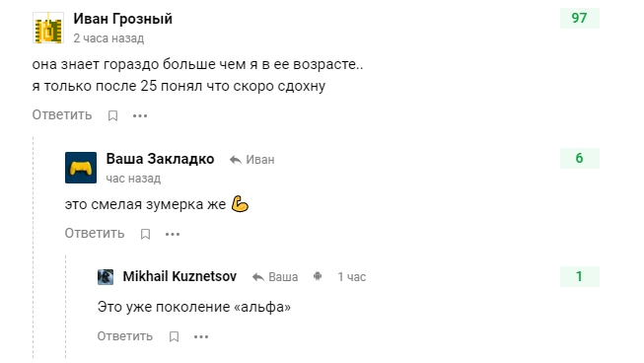Open Ваша Закладко's gamepad avatar

81,168
